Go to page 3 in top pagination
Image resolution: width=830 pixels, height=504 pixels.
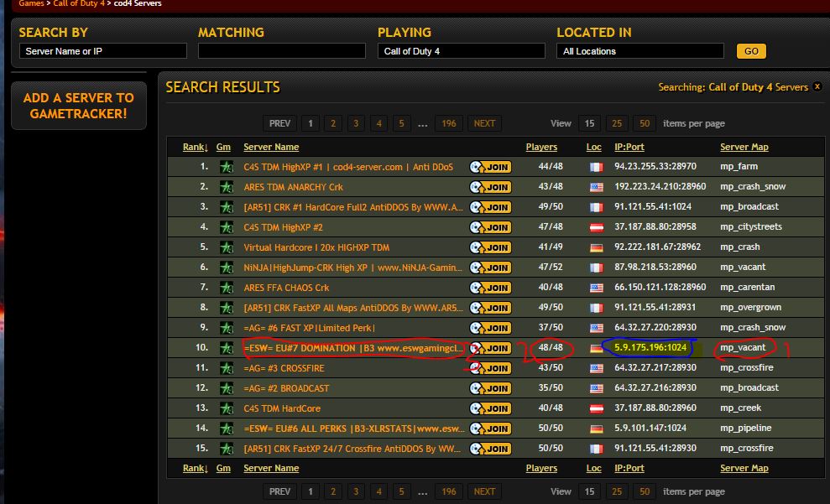pyautogui.click(x=356, y=123)
